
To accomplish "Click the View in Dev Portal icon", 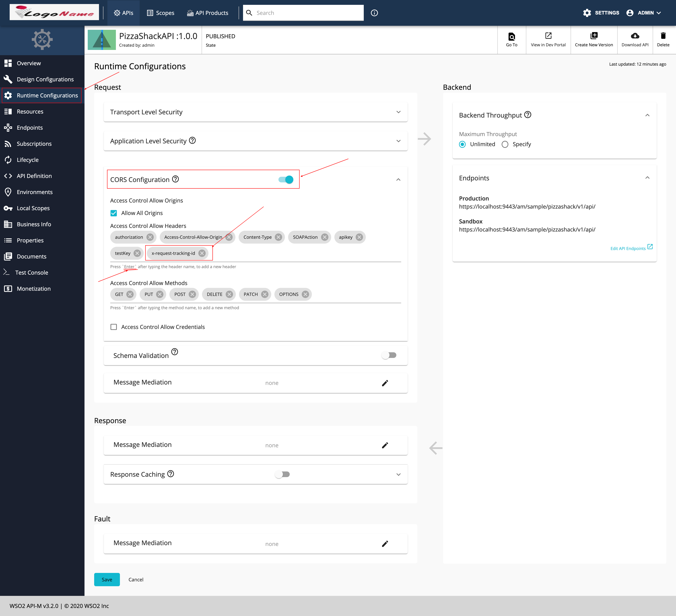I will point(548,40).
